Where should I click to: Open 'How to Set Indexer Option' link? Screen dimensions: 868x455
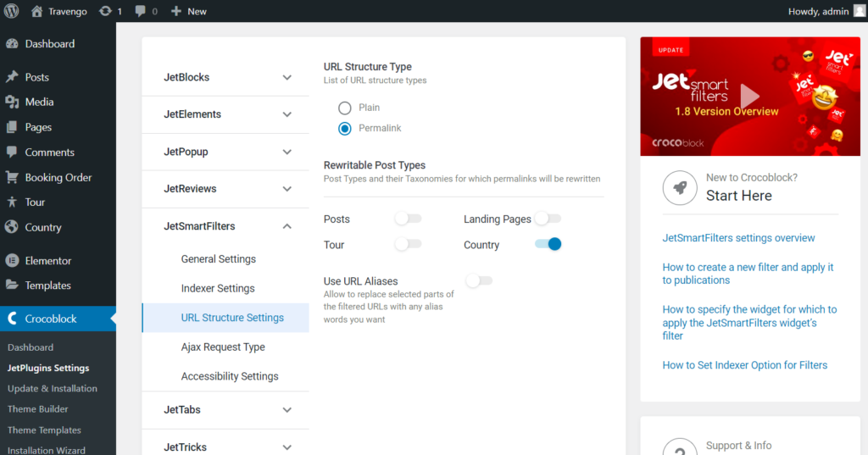tap(744, 365)
